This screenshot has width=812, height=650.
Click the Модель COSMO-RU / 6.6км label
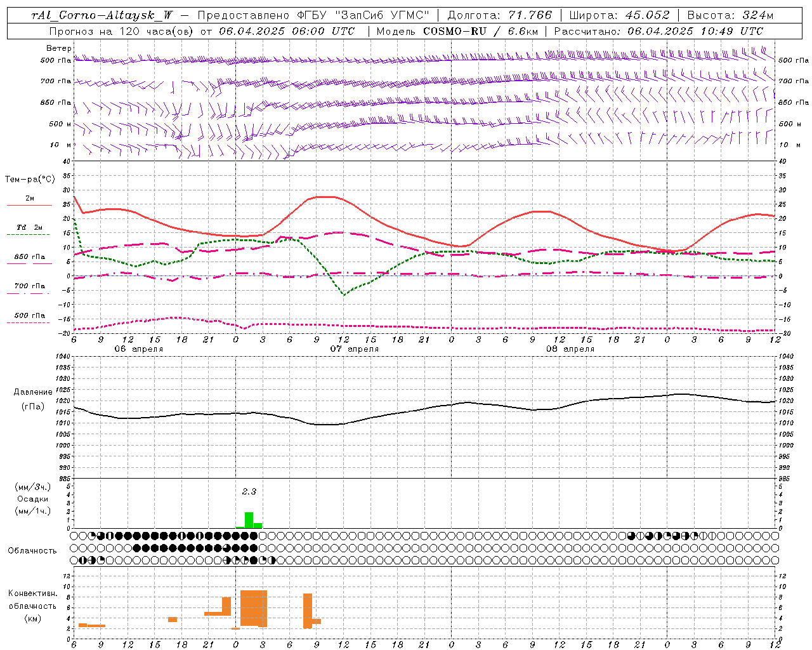coord(457,31)
